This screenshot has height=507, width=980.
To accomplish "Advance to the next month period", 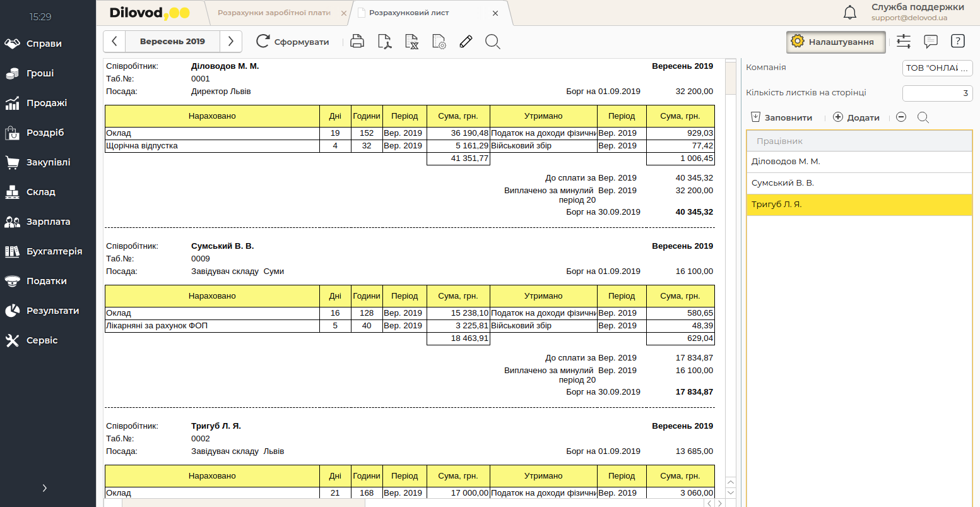I will click(x=231, y=42).
